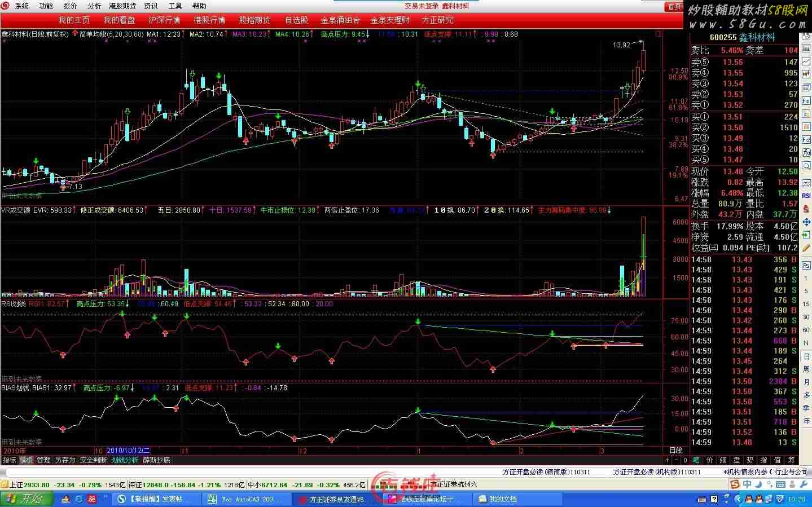Viewport: 812px width, 507px height.
Task: Open the 报价 menu
Action: pos(71,6)
